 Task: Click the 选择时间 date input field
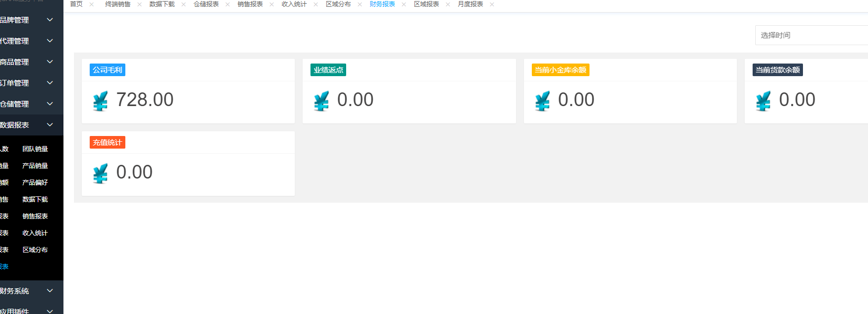pos(810,35)
